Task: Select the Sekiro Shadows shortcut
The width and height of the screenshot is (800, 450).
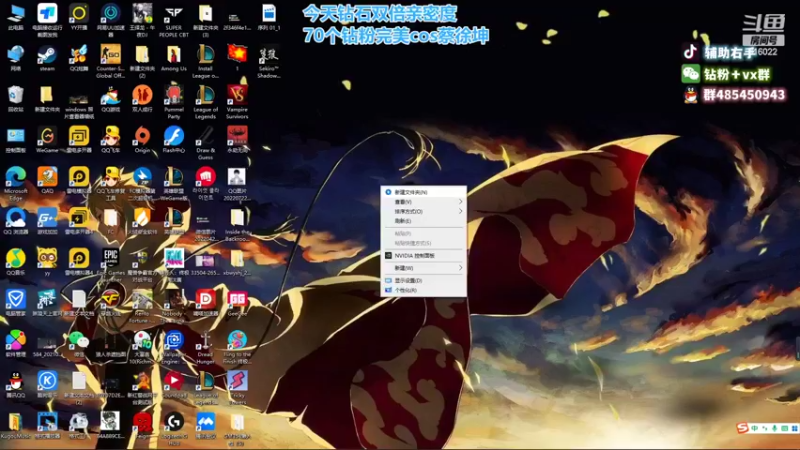Action: [x=268, y=61]
